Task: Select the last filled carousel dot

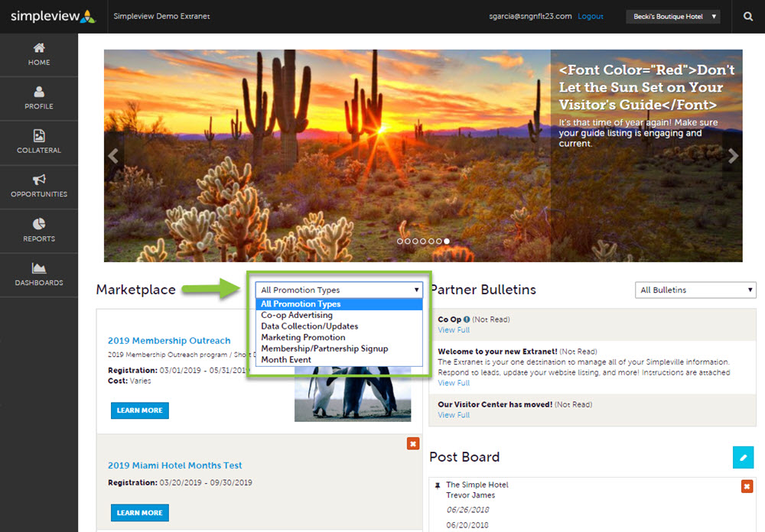Action: click(447, 241)
